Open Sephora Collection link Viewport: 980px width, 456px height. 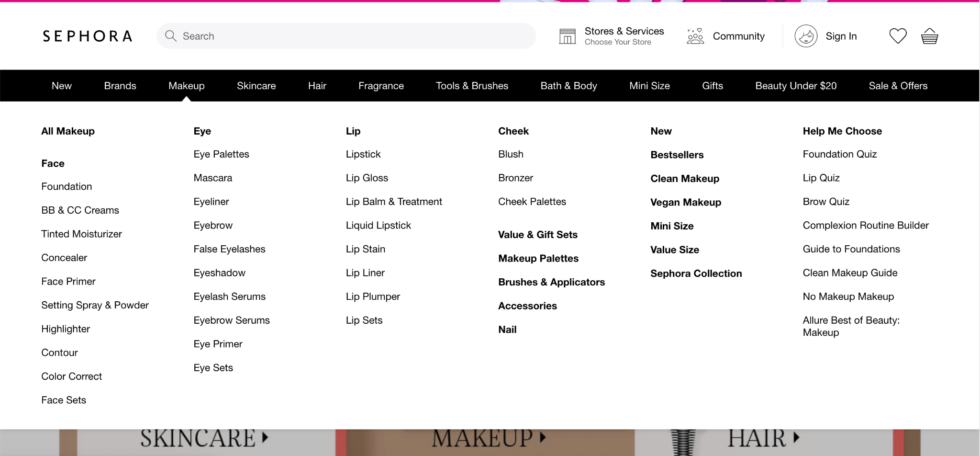coord(696,274)
